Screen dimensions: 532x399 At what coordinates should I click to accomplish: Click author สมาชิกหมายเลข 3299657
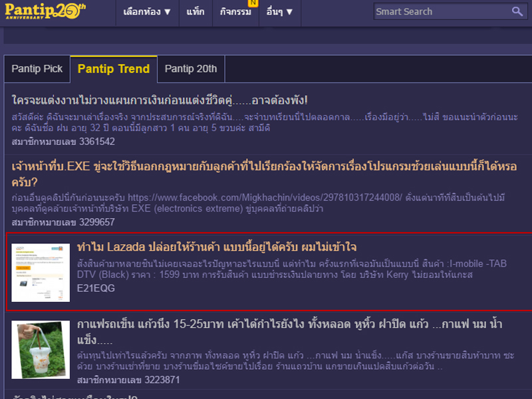point(63,222)
